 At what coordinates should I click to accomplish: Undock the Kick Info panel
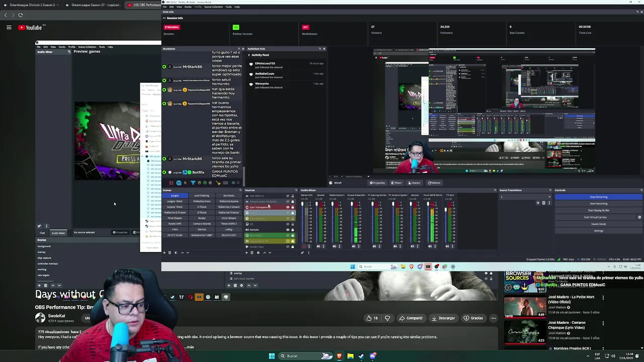[x=637, y=12]
